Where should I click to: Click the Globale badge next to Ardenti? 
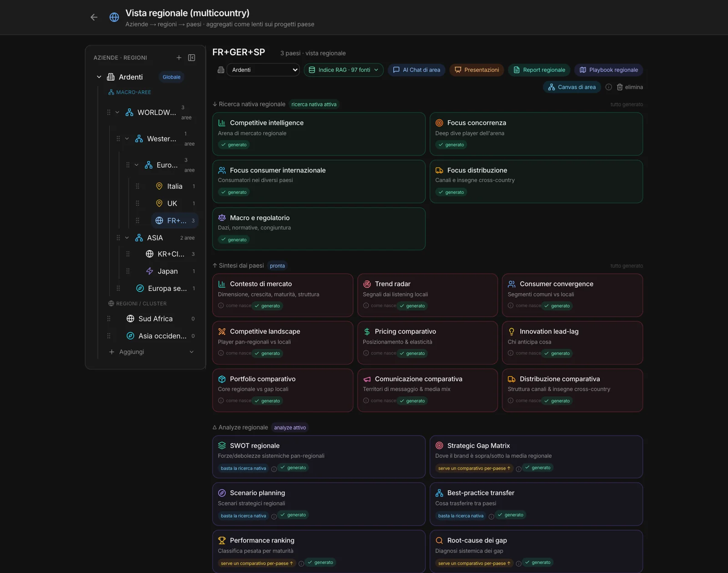[172, 77]
